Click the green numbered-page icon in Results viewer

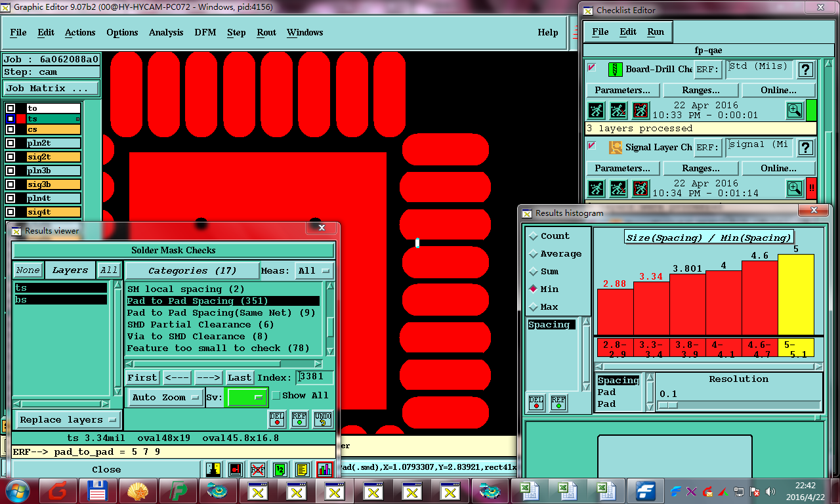[280, 469]
